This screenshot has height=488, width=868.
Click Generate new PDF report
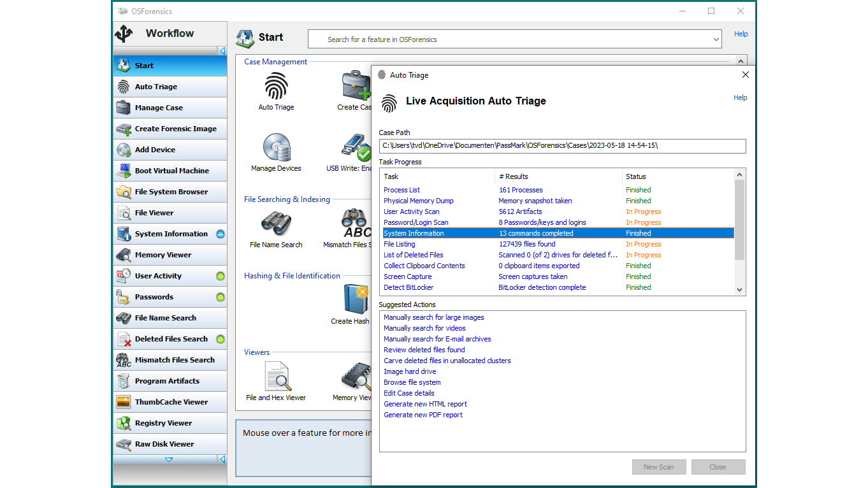click(x=423, y=415)
